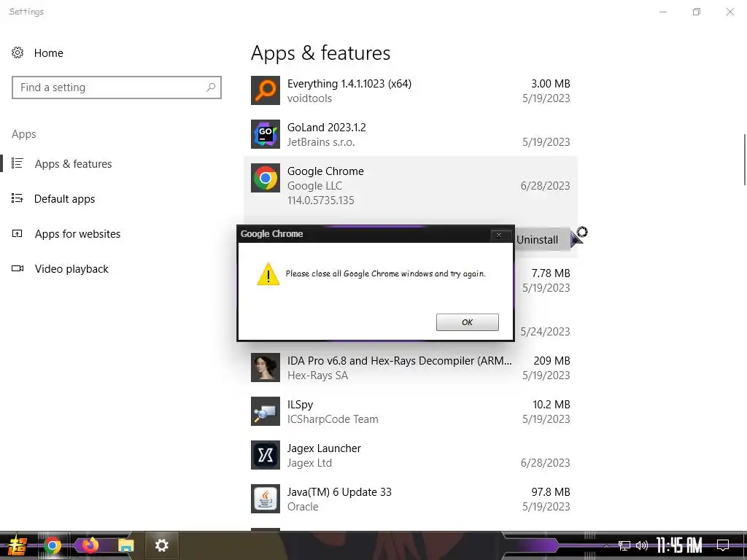Minimize the Settings window
The width and height of the screenshot is (747, 560).
(662, 12)
